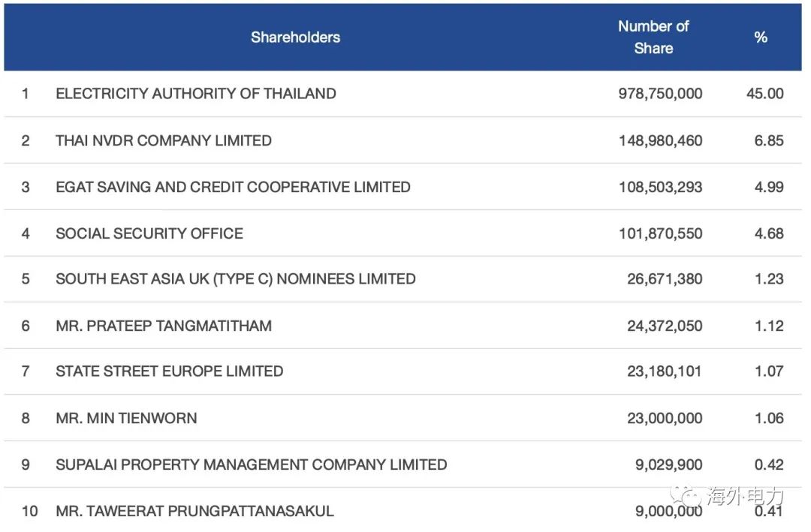The height and width of the screenshot is (532, 811).
Task: Click the 45.00 percentage value
Action: [x=764, y=94]
